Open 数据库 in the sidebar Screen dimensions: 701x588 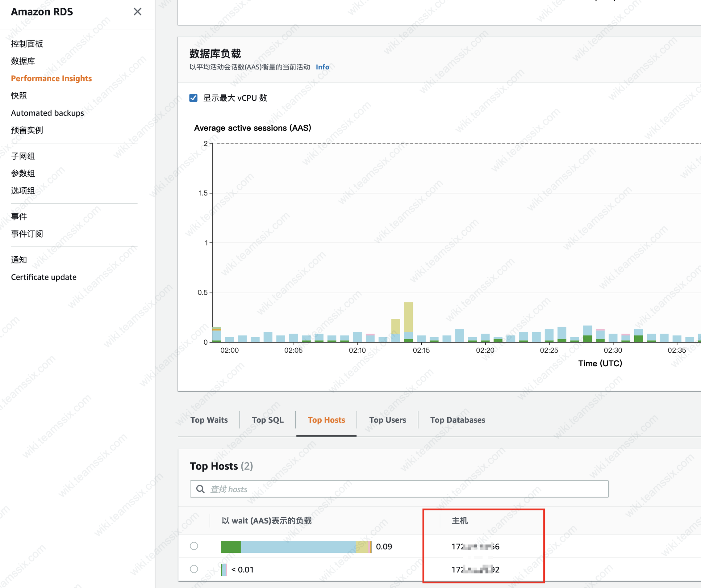[23, 61]
